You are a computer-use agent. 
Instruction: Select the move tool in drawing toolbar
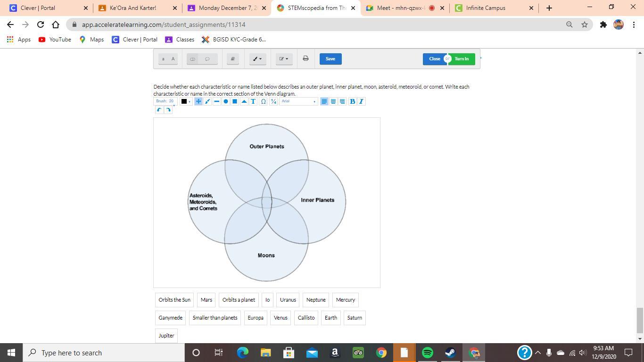click(x=198, y=101)
